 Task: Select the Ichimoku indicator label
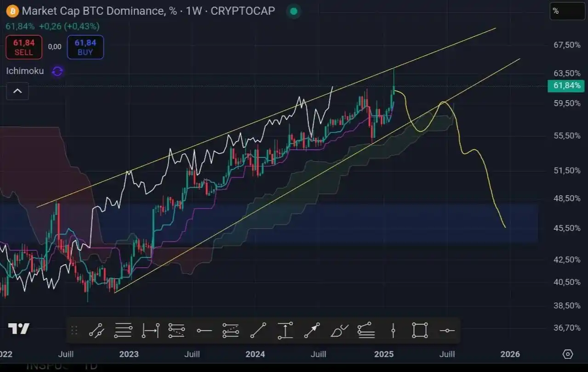pos(25,71)
